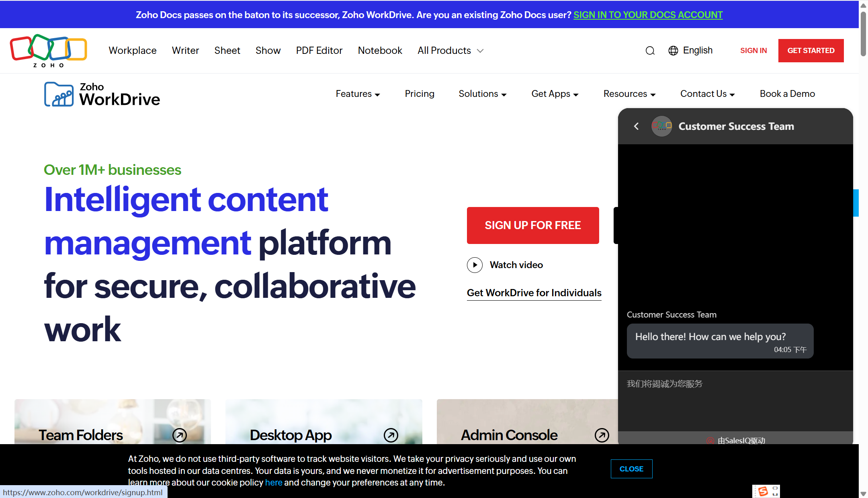Follow Get WorkDrive for Individuals link

point(534,293)
